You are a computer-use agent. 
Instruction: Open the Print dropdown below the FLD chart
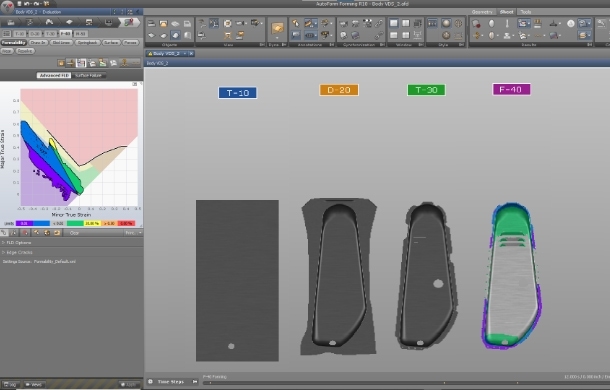133,233
